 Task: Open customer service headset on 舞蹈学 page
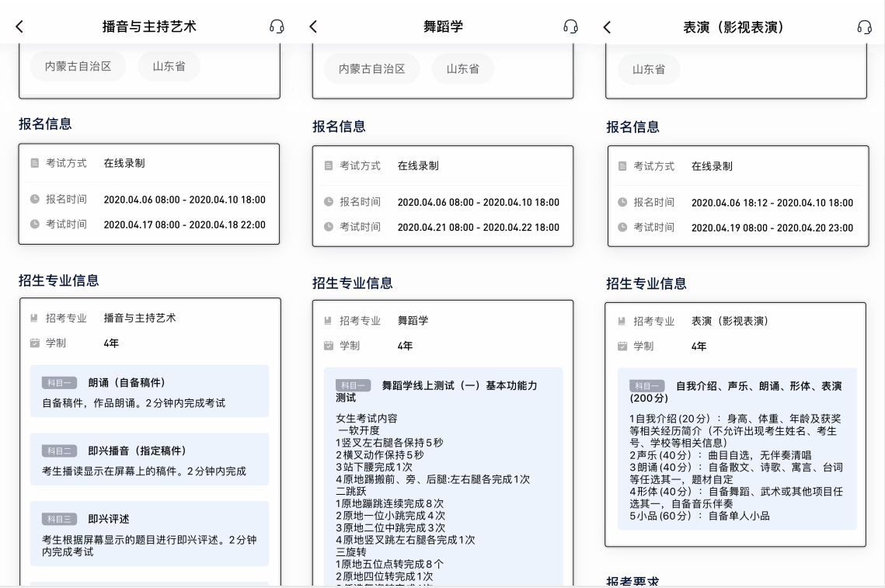tap(570, 26)
